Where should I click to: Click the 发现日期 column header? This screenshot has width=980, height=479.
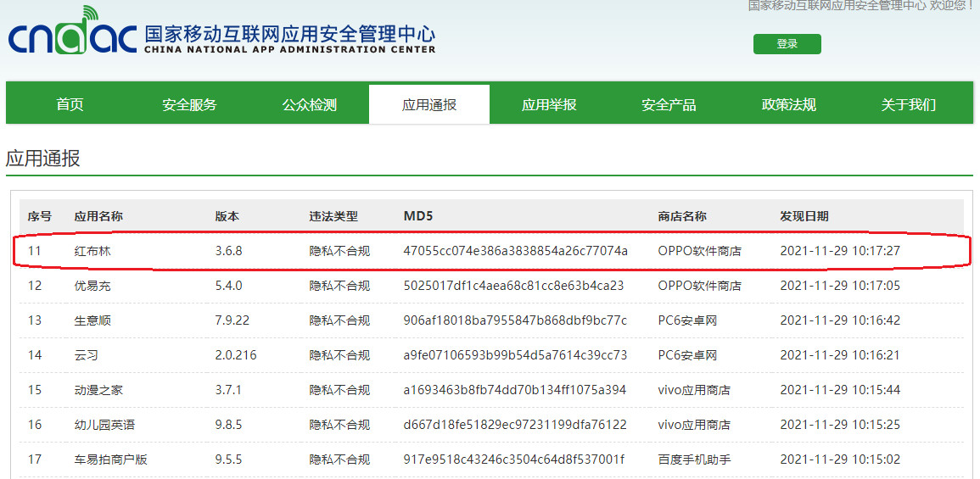click(x=804, y=216)
